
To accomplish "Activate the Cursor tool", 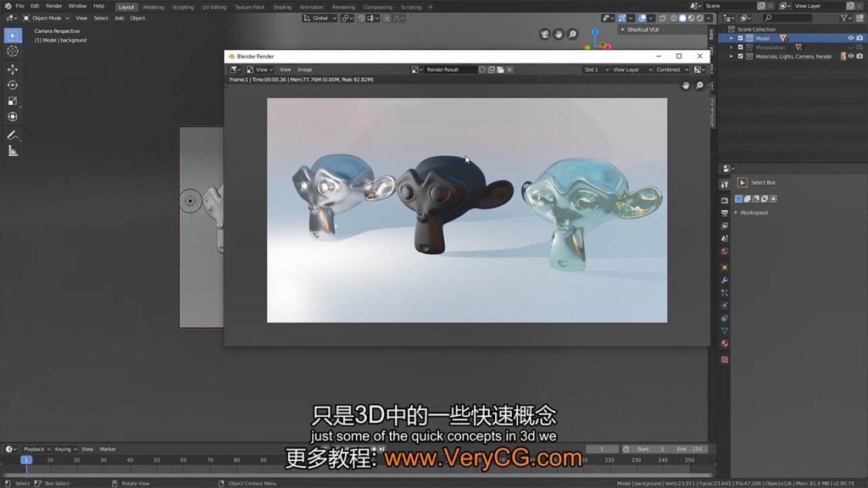I will click(x=13, y=51).
